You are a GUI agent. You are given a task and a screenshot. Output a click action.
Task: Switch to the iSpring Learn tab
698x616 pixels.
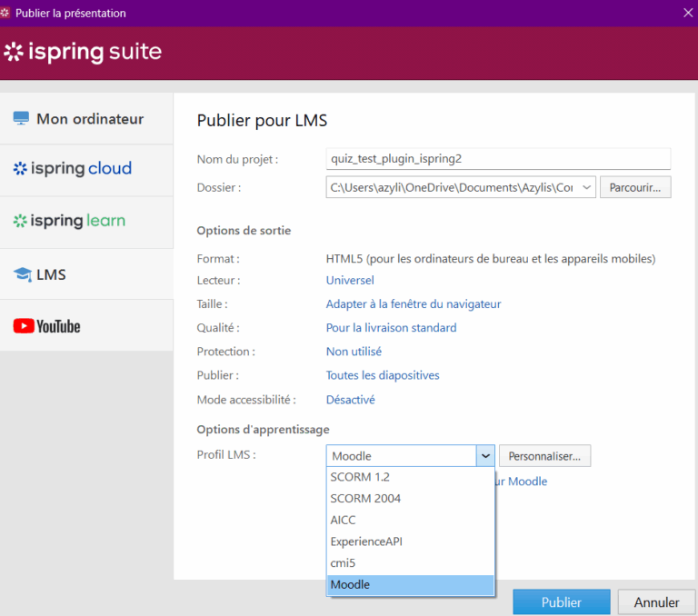tap(86, 222)
